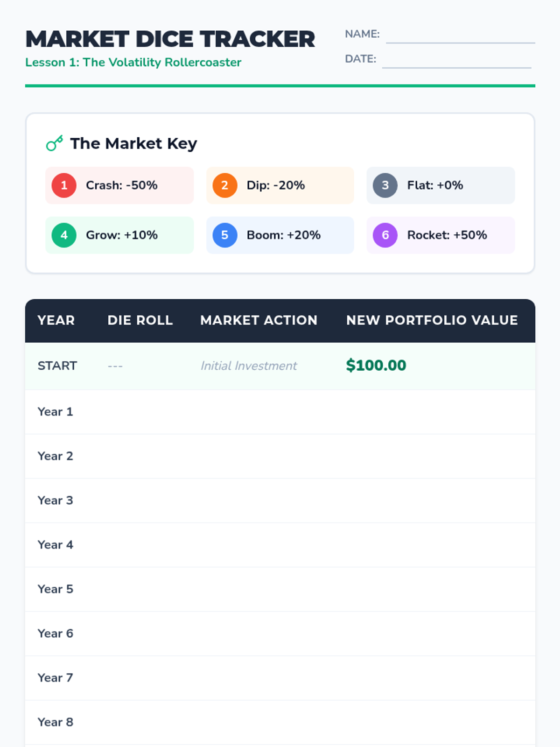Click the red number 1 Crash circle
The height and width of the screenshot is (747, 560).
coord(64,185)
